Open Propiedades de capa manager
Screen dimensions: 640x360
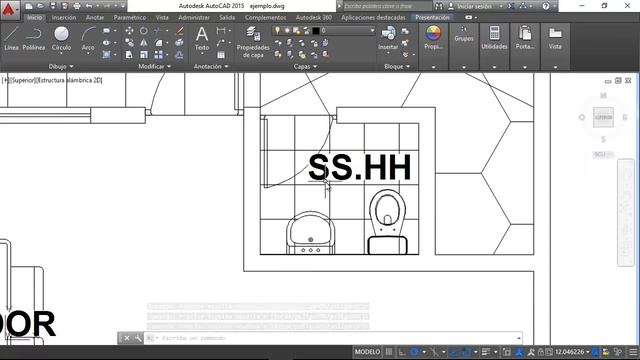[x=253, y=42]
